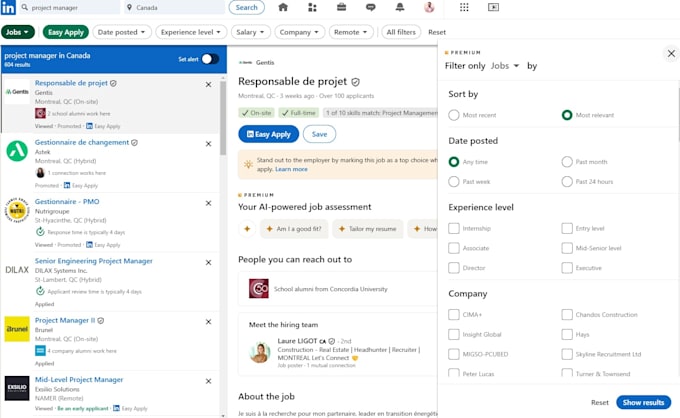Expand the Remote filter

[x=351, y=32]
